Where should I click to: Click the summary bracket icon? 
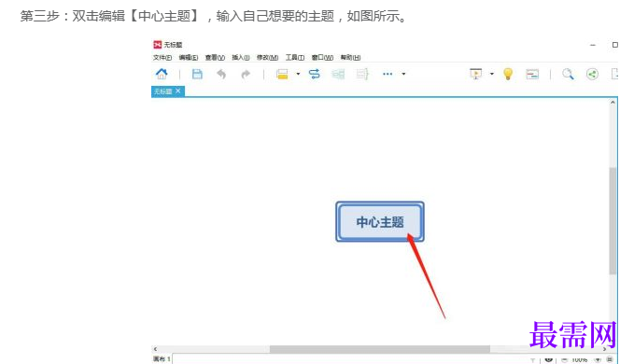pos(362,74)
